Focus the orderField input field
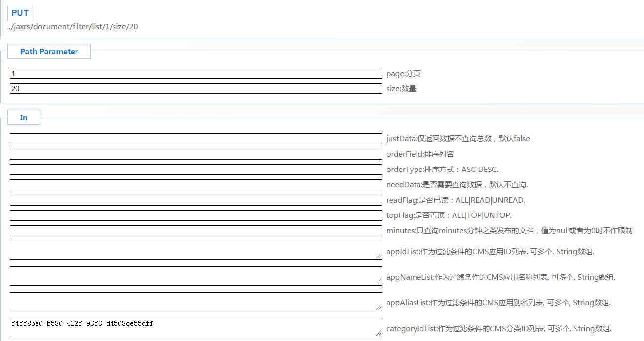644x341 pixels. 196,154
